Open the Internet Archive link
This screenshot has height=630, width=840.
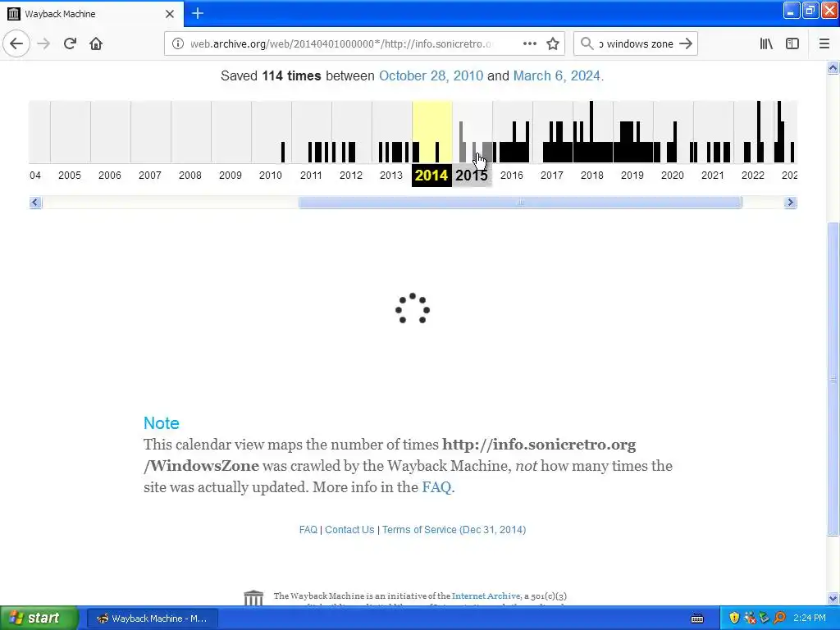point(486,596)
